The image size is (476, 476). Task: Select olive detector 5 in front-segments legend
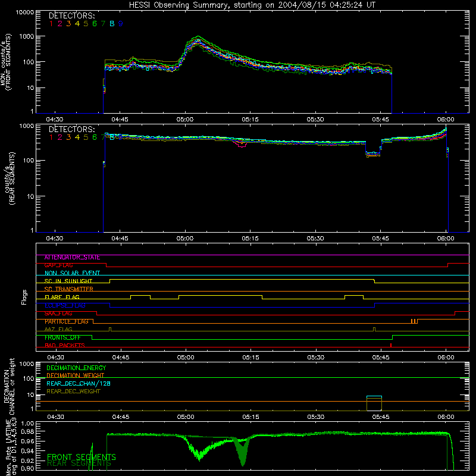coord(86,24)
